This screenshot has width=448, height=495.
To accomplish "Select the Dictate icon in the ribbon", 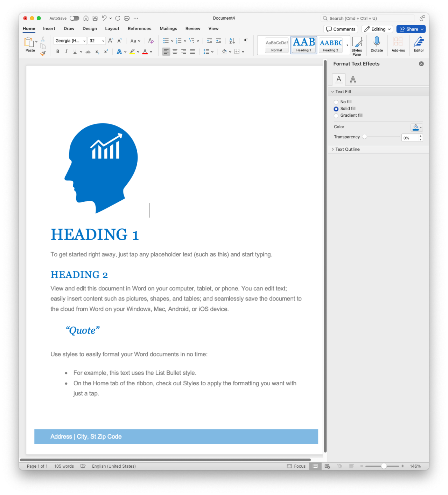I will click(x=377, y=45).
